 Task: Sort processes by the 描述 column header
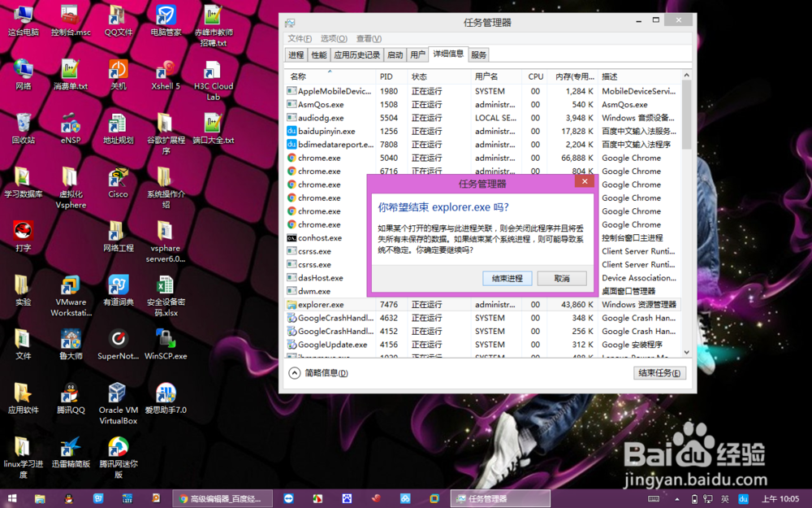coord(639,76)
